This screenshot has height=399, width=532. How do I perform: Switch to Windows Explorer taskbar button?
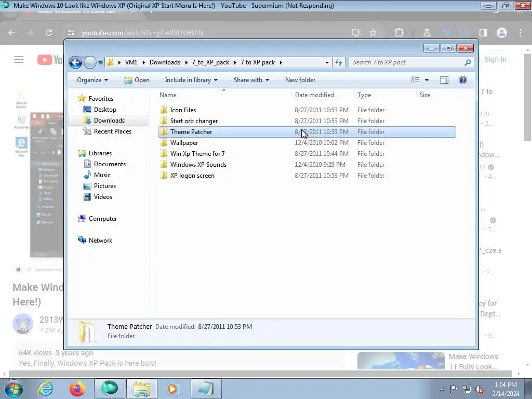click(141, 389)
